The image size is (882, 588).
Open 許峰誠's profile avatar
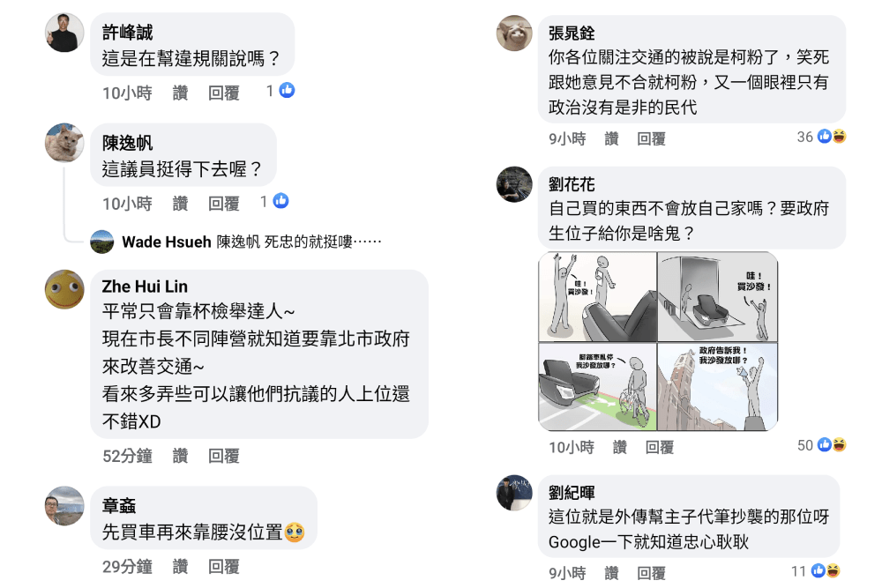coord(64,33)
